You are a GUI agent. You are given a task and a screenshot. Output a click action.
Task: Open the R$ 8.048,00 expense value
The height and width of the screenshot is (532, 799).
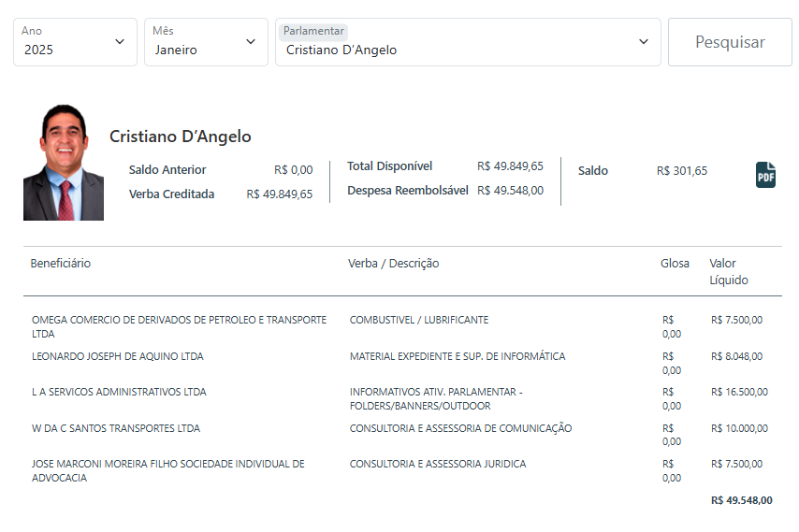click(x=736, y=356)
